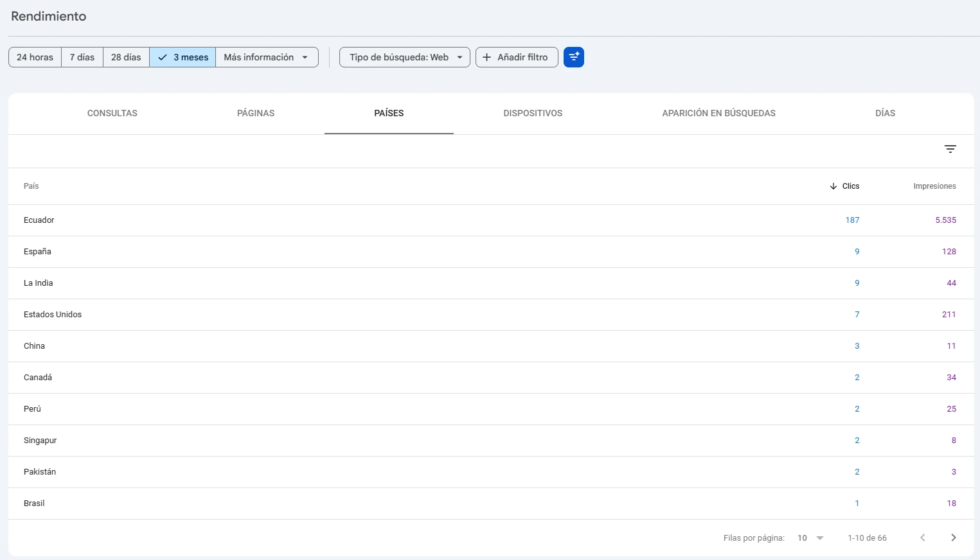
Task: Select the Ecuador row
Action: tap(491, 220)
